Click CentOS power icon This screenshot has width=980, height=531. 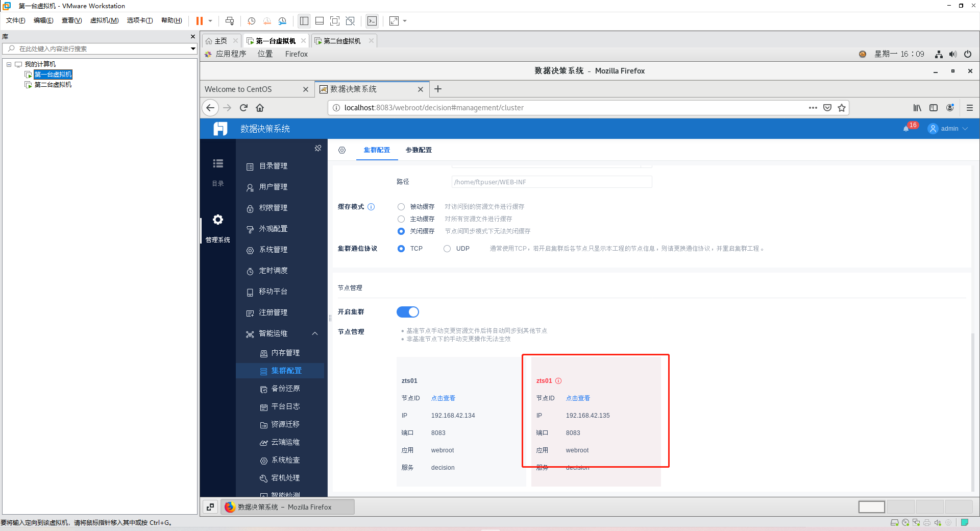pos(968,54)
